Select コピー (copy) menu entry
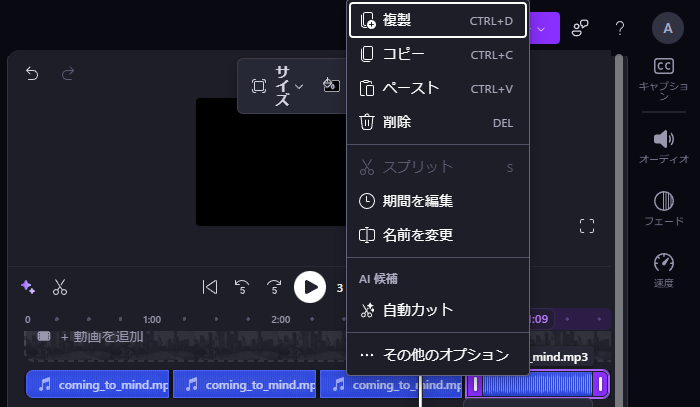This screenshot has width=700, height=407. (438, 54)
